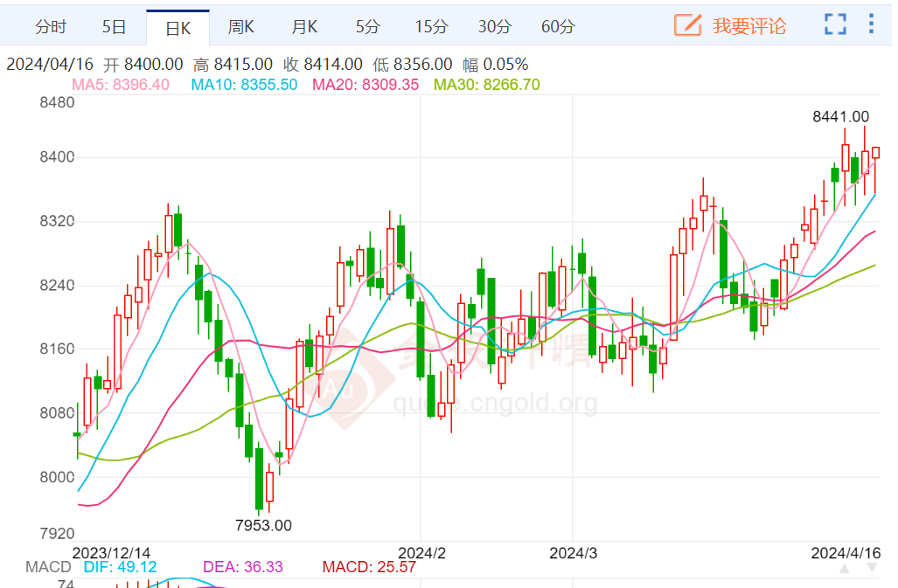Screen dimensions: 898x588
Task: Click the red MA20: 8309.35 legend label
Action: pyautogui.click(x=365, y=85)
